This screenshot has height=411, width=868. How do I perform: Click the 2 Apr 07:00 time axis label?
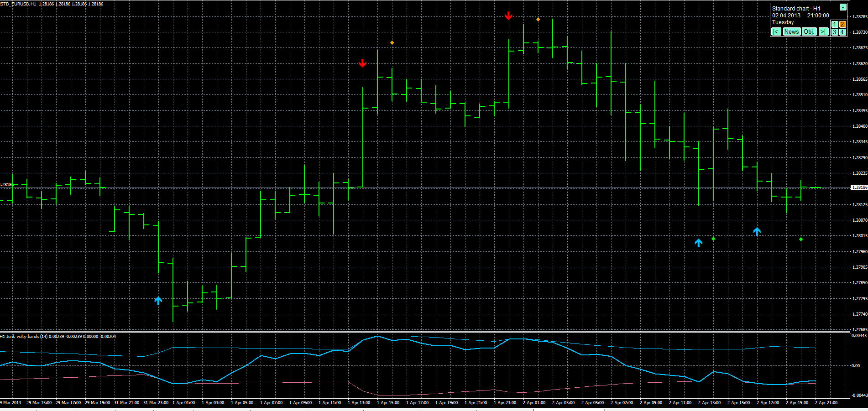(x=622, y=403)
